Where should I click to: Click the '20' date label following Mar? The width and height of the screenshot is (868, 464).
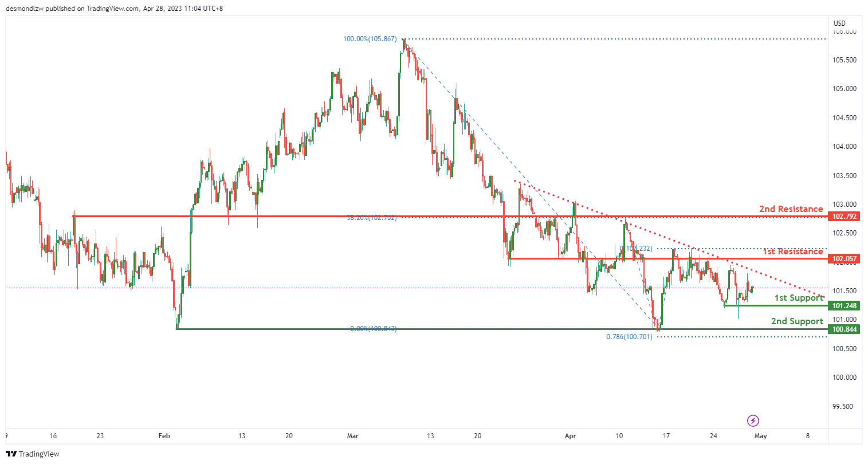pyautogui.click(x=478, y=436)
